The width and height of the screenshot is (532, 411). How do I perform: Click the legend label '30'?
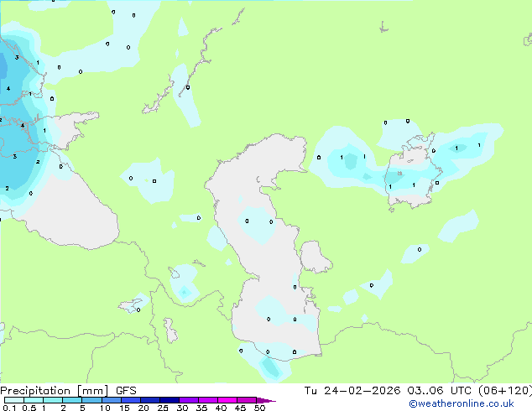182,408
